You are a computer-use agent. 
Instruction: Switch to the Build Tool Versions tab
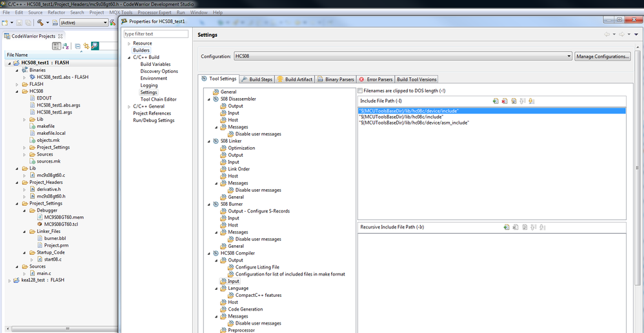pyautogui.click(x=416, y=79)
